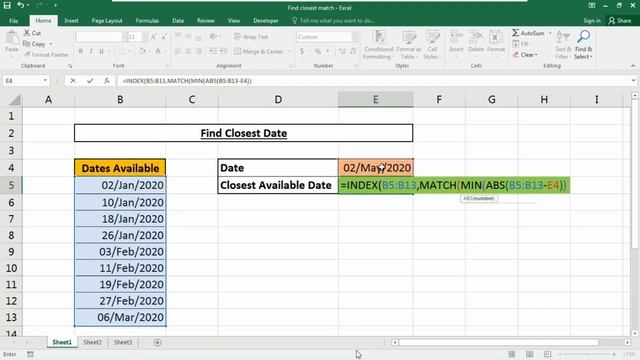
Task: Click the horizontal scrollbar right arrow
Action: 627,342
